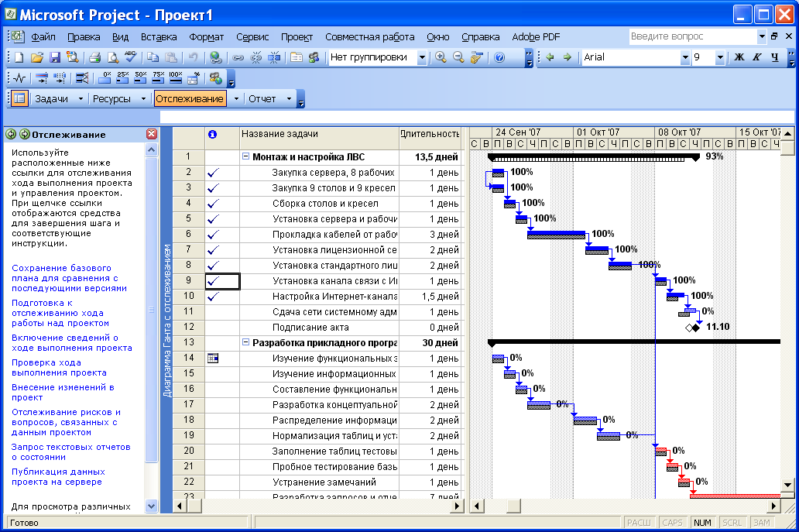The image size is (799, 532).
Task: Expand the Ресурсы guide dropdown
Action: pos(143,99)
